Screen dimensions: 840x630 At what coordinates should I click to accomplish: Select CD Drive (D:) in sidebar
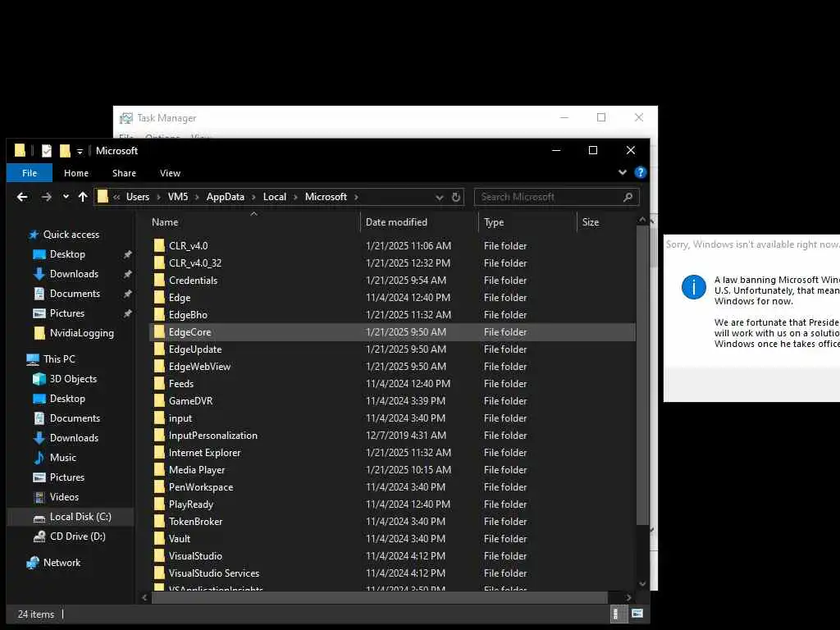tap(77, 536)
